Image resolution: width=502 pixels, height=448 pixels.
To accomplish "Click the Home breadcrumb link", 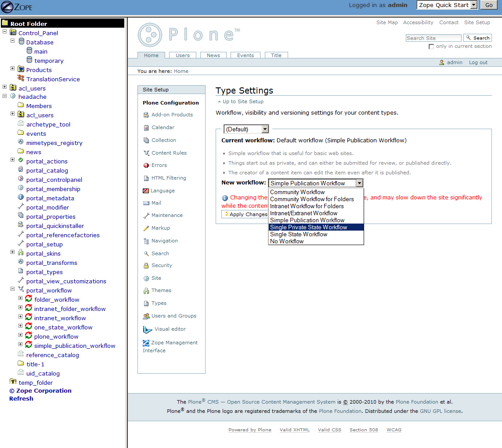I will (181, 71).
